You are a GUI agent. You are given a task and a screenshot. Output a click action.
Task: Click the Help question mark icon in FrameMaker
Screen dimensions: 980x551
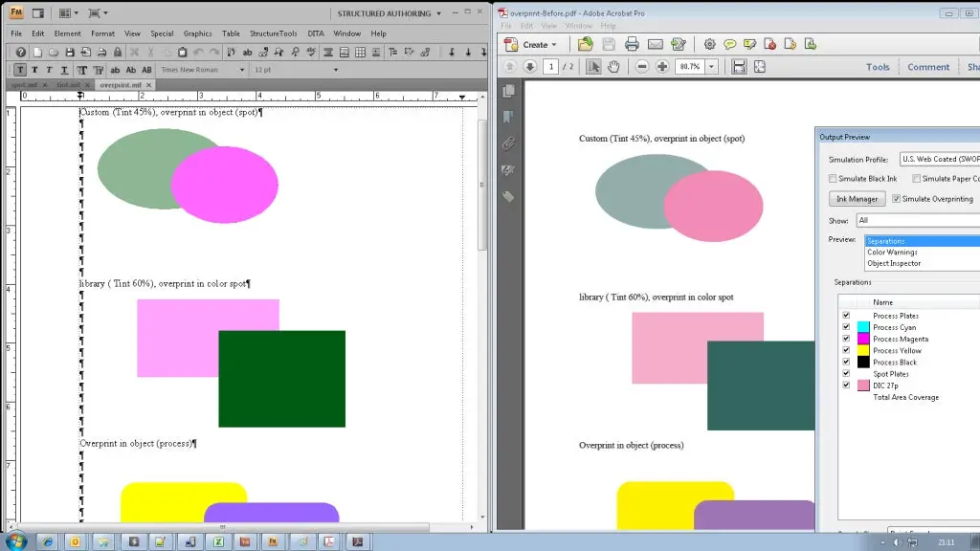pyautogui.click(x=20, y=52)
